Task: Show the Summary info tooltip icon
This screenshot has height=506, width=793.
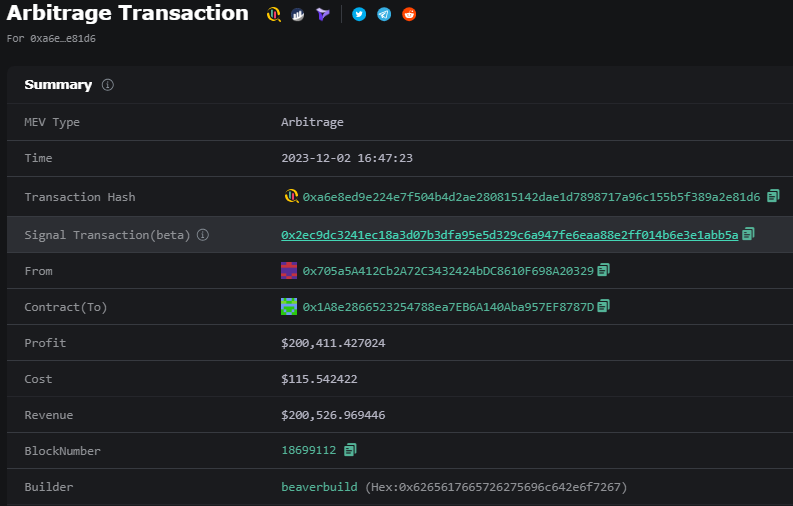Action: tap(108, 85)
